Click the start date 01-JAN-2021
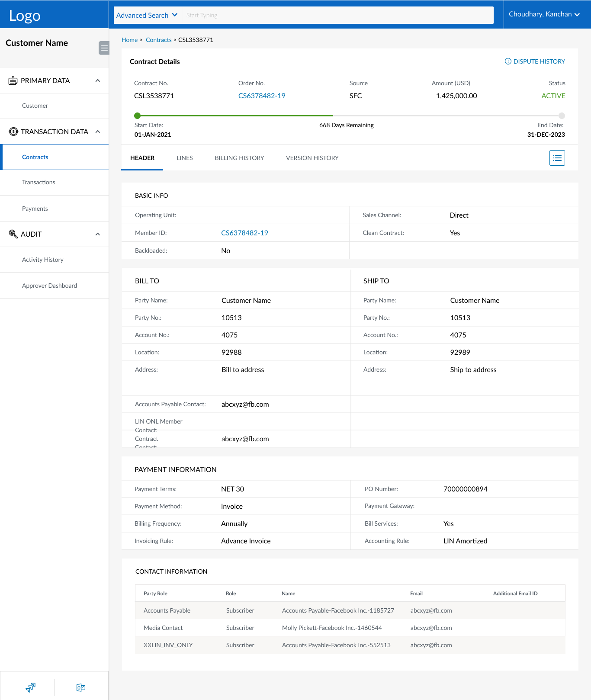 [x=153, y=135]
